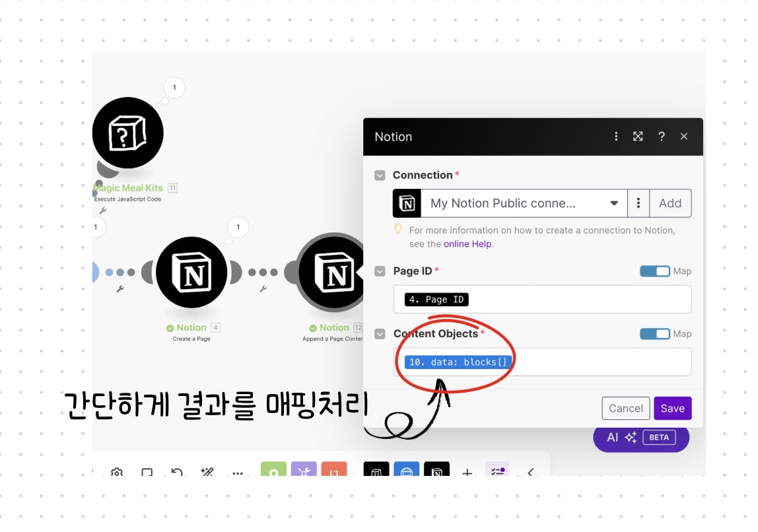Open the AI BETA assistant button
Image resolution: width=758 pixels, height=532 pixels.
(x=641, y=438)
